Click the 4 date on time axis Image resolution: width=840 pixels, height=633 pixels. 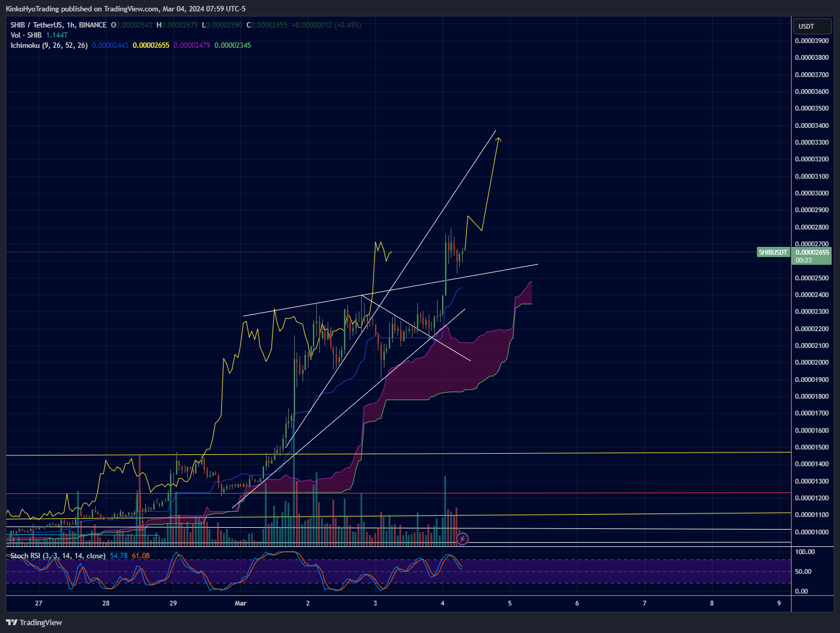click(x=442, y=603)
